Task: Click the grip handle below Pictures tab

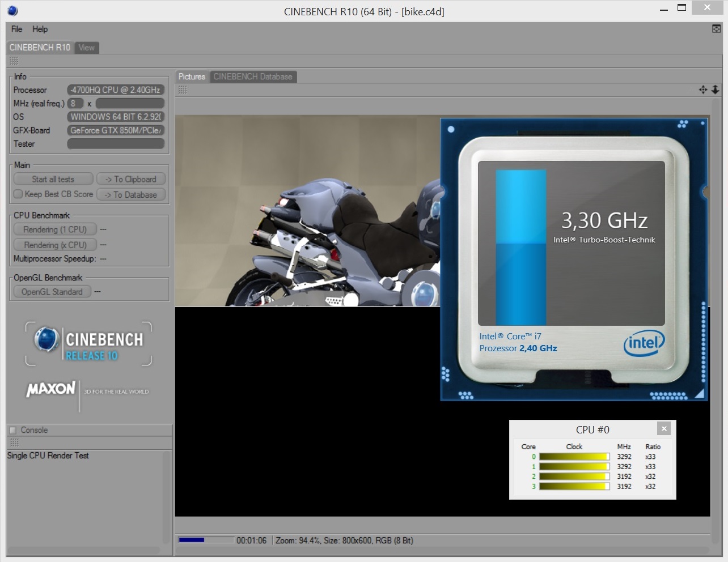Action: 182,90
